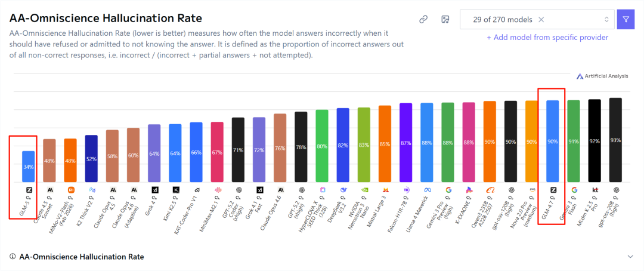Click the kt logo for Midm K 2.5 Pro
Image resolution: width=644 pixels, height=271 pixels.
595,190
